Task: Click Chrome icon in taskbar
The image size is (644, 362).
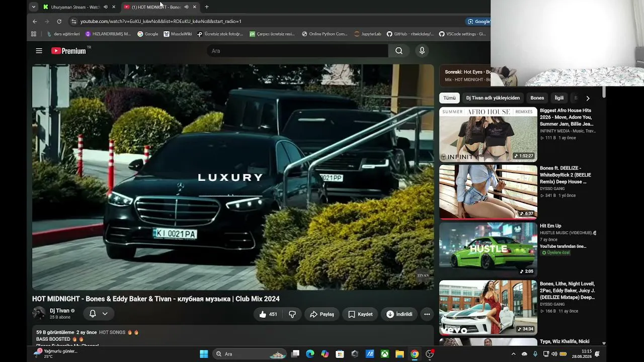Action: coord(415,354)
